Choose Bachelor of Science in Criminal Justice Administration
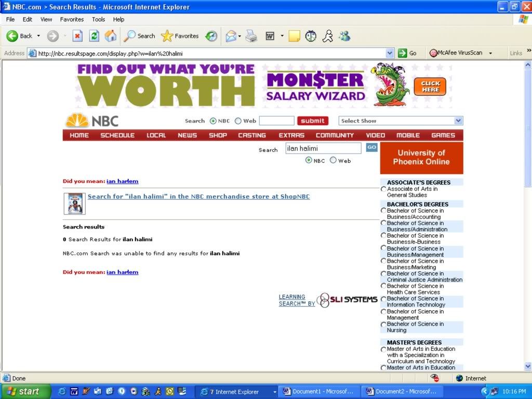 (x=383, y=273)
